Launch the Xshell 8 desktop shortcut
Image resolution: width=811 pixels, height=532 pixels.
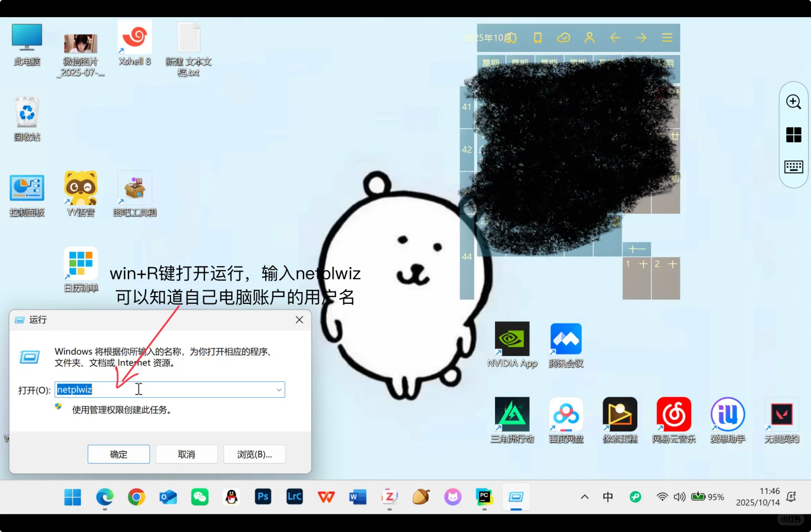click(x=135, y=37)
